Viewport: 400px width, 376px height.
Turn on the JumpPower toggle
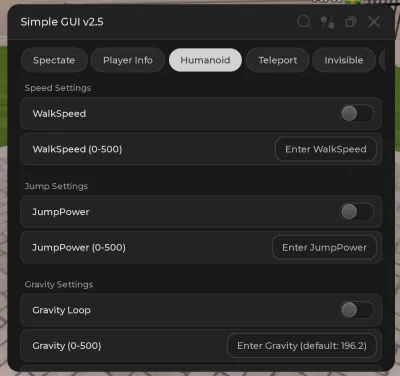(357, 212)
